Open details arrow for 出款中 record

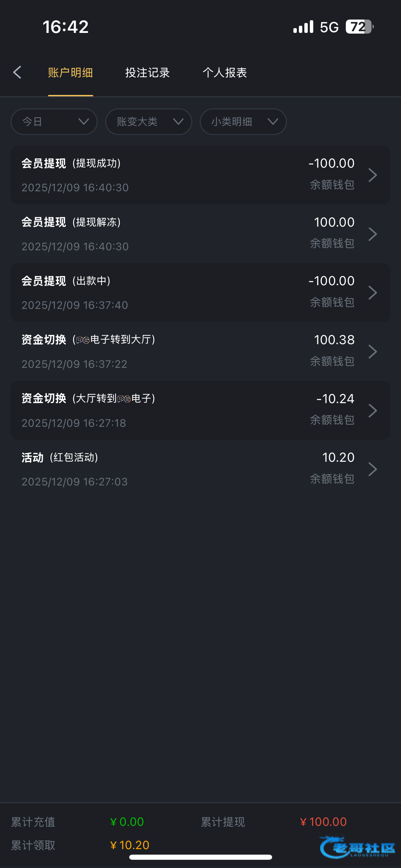click(x=373, y=293)
